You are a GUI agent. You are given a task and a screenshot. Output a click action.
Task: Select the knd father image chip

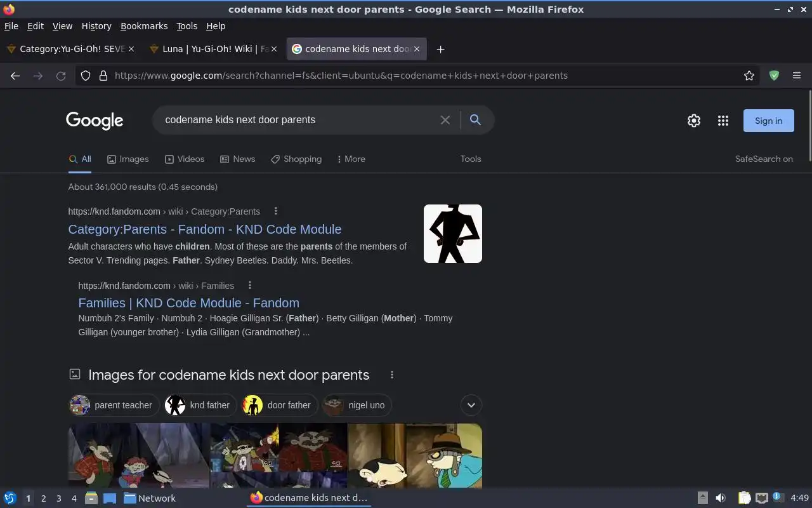200,405
